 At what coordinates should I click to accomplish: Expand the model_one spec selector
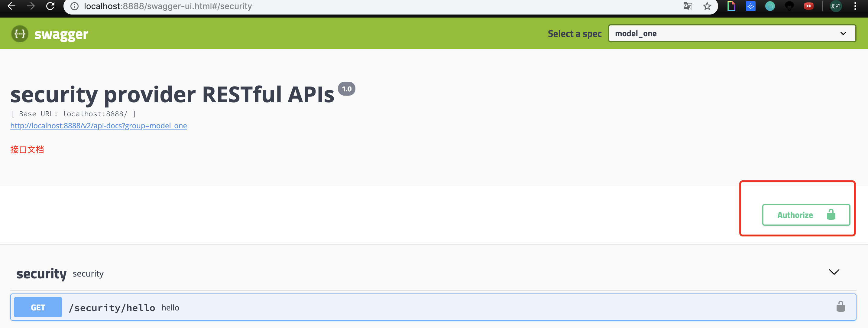[731, 34]
